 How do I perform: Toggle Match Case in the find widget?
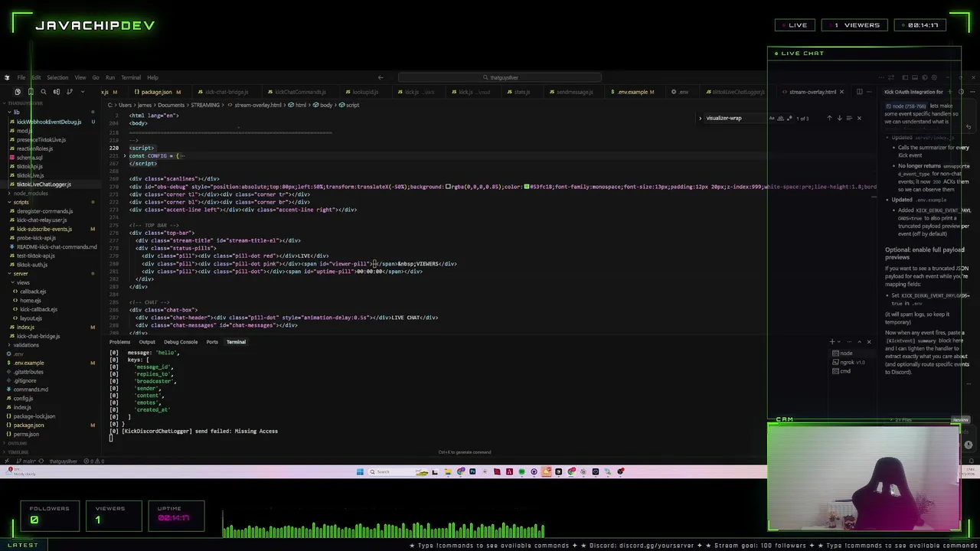772,118
